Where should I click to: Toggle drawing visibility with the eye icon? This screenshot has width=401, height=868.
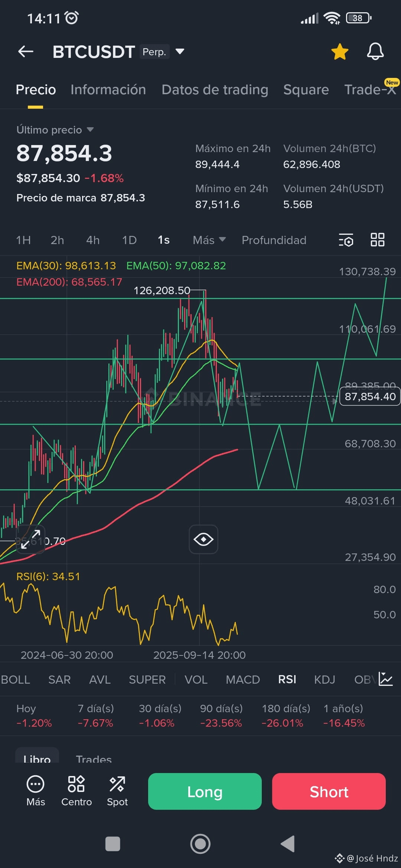pyautogui.click(x=203, y=539)
